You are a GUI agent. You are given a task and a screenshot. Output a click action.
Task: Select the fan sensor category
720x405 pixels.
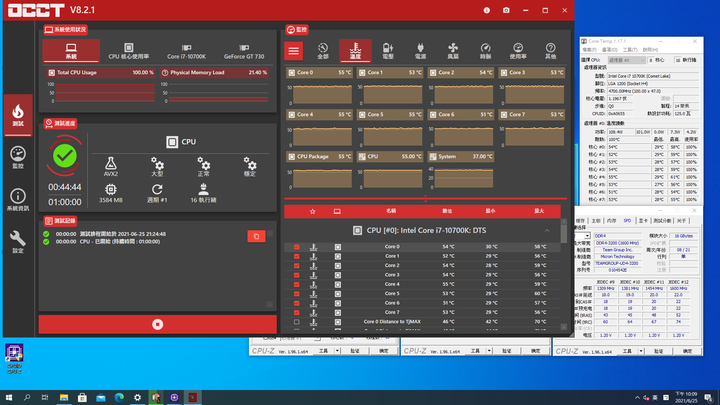tap(453, 51)
